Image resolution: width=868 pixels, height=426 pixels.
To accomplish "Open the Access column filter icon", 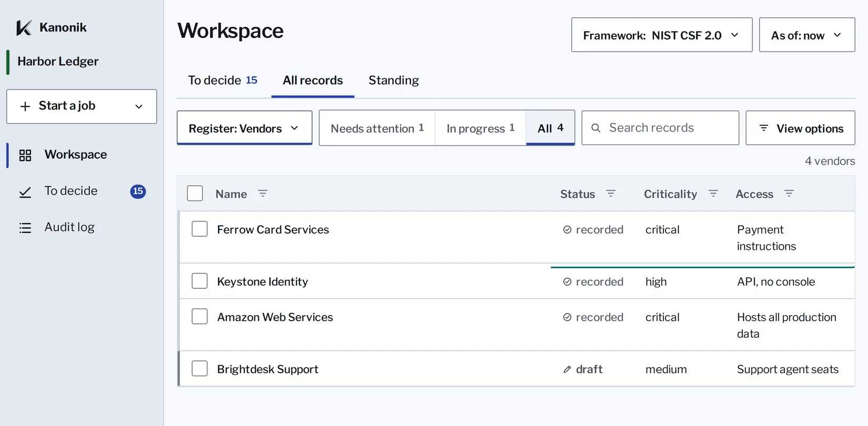I will coord(789,194).
